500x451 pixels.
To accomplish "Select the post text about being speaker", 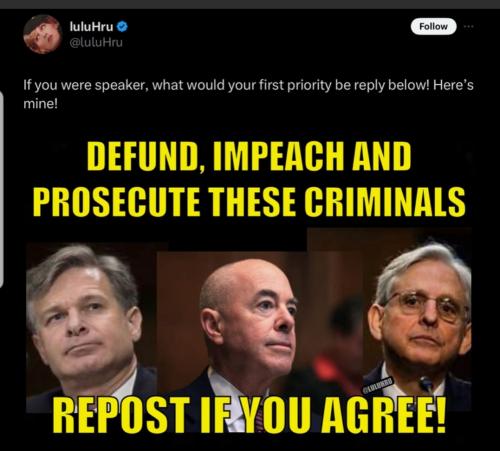I will [248, 94].
